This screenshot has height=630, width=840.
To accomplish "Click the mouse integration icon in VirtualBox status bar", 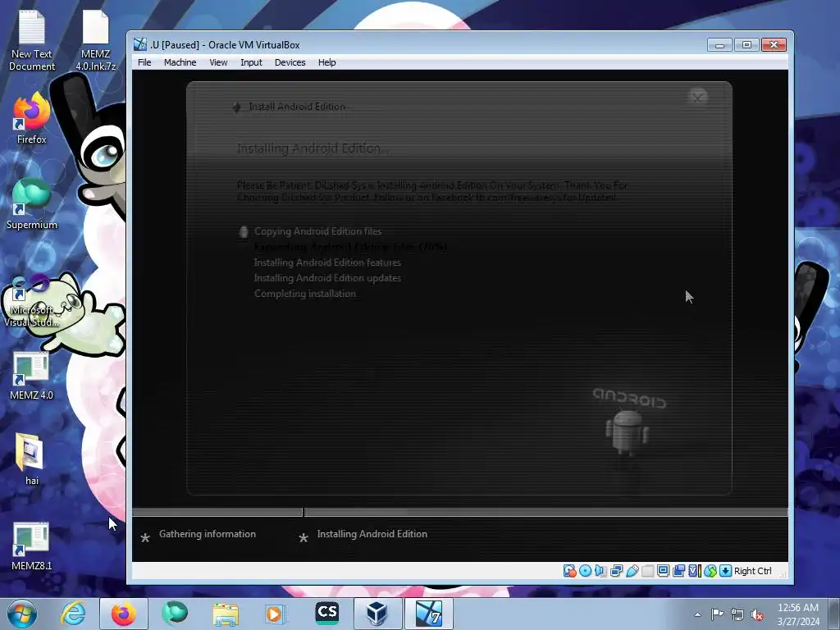I will [x=710, y=571].
